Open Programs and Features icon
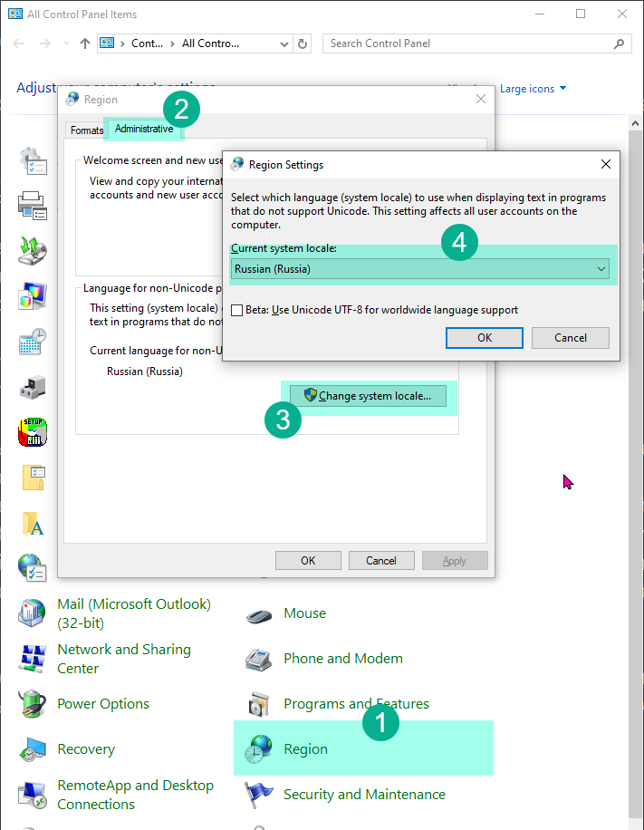 pos(259,704)
